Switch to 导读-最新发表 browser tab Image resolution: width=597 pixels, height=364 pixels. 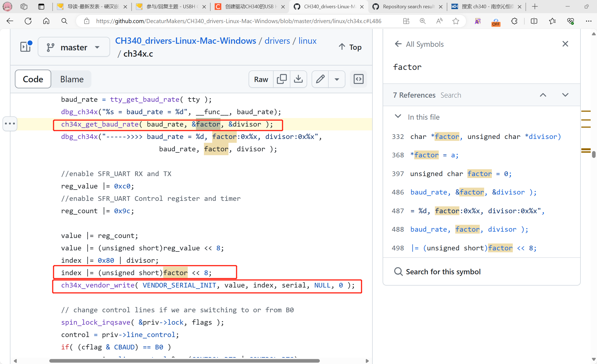click(92, 7)
